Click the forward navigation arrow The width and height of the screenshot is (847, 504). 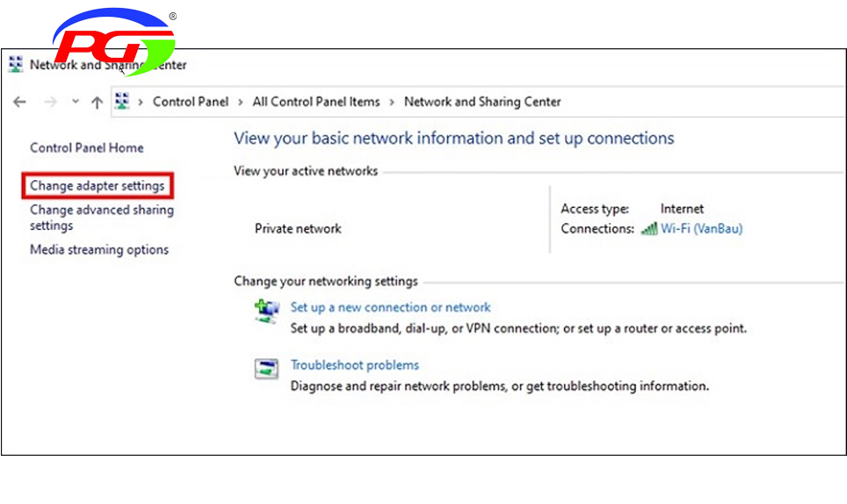(50, 102)
